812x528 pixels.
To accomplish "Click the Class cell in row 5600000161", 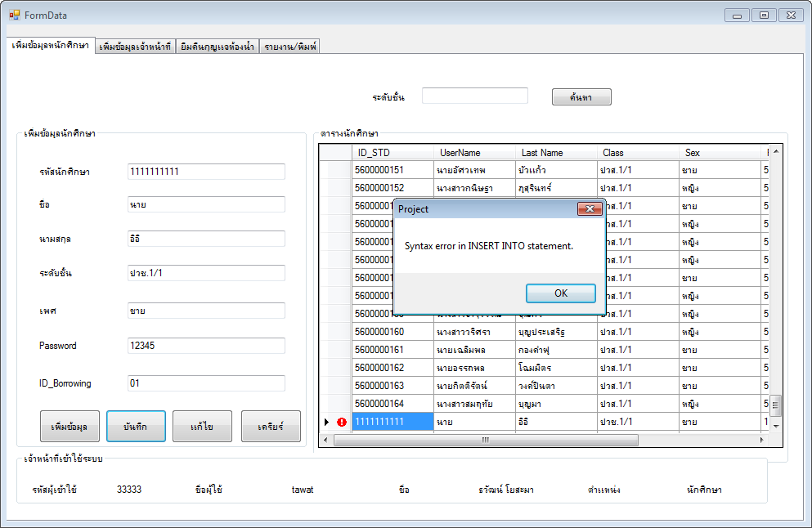I will [x=638, y=350].
